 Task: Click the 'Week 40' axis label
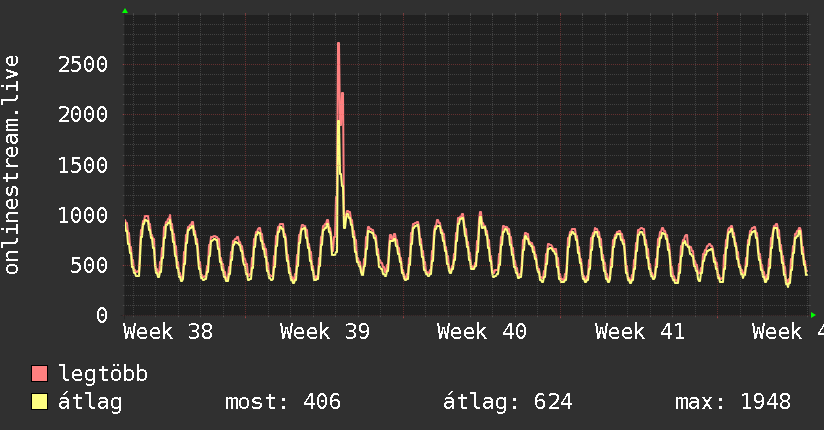click(482, 332)
